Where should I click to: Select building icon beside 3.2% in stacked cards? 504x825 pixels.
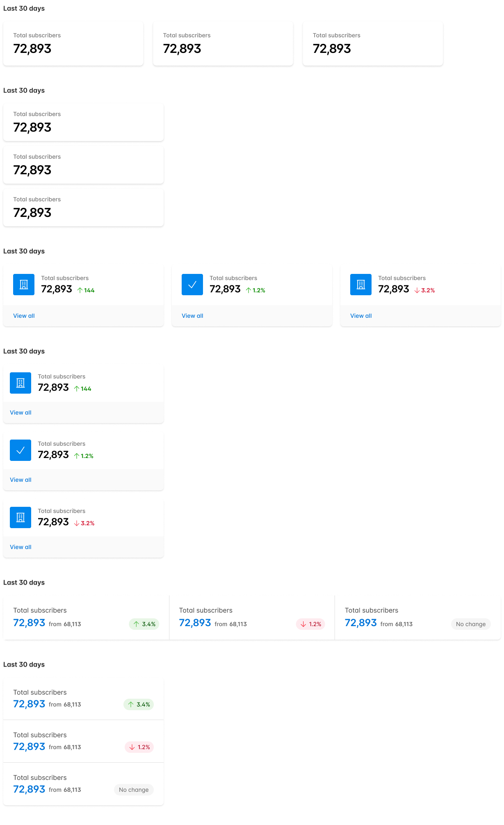[x=21, y=517]
